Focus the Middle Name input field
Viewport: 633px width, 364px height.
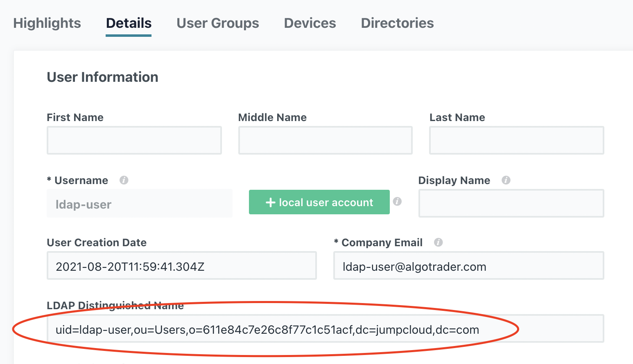pyautogui.click(x=326, y=140)
